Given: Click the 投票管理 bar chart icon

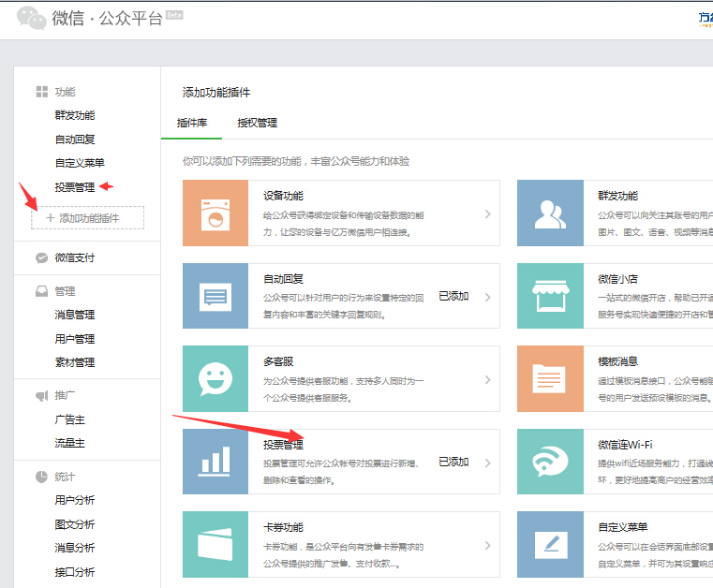Looking at the screenshot, I should 215,462.
